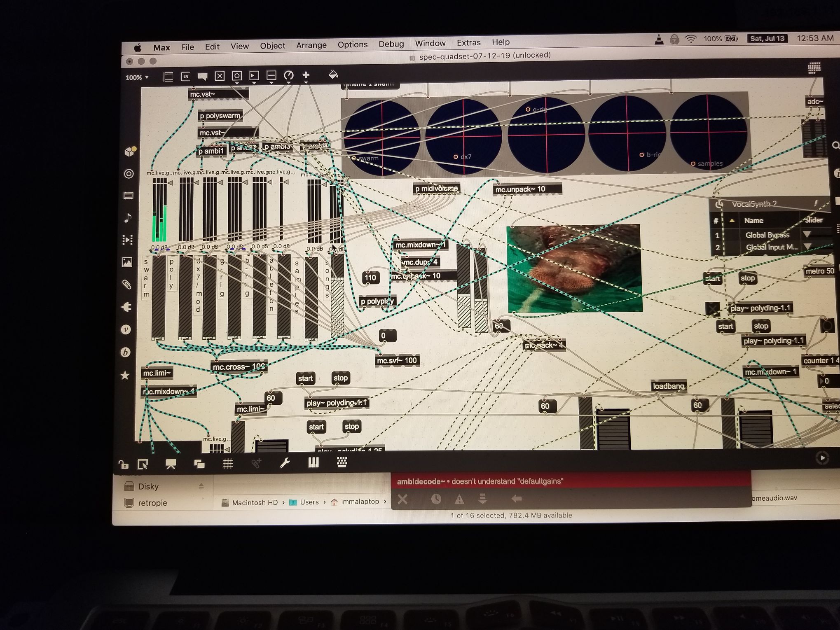Click the VLC cone menu bar icon
Viewport: 840px width, 630px height.
[659, 40]
